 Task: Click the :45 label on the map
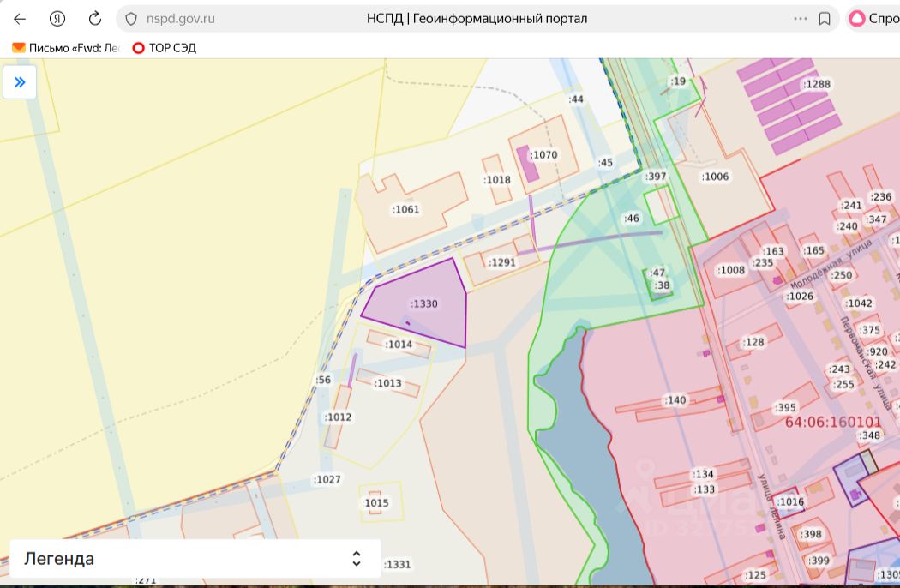(x=605, y=163)
